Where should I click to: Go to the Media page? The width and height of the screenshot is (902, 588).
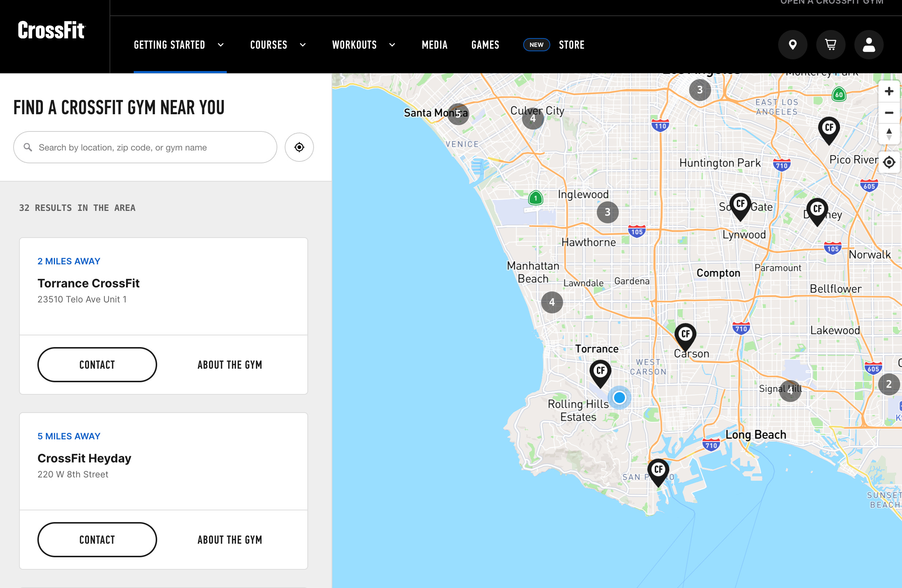[435, 45]
